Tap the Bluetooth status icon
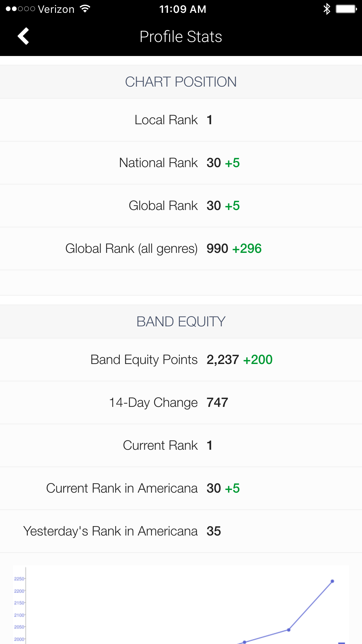The width and height of the screenshot is (362, 644). click(327, 9)
